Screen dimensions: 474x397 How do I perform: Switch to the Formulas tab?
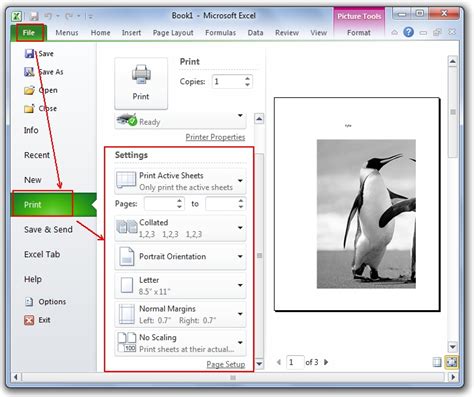coord(220,33)
